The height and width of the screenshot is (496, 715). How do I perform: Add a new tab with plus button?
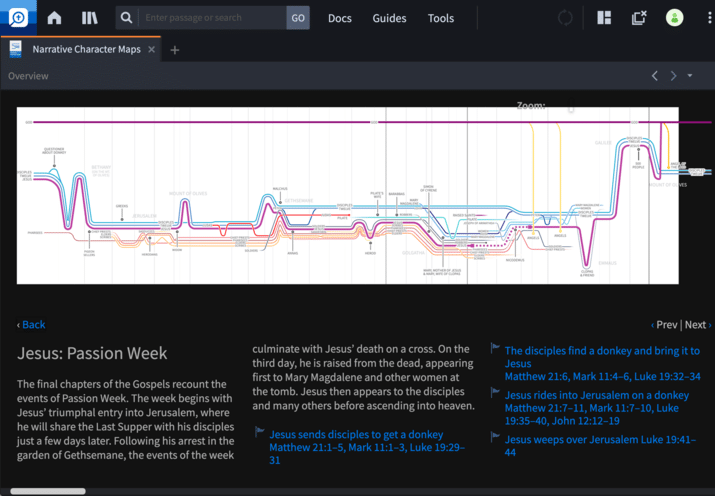[x=175, y=50]
